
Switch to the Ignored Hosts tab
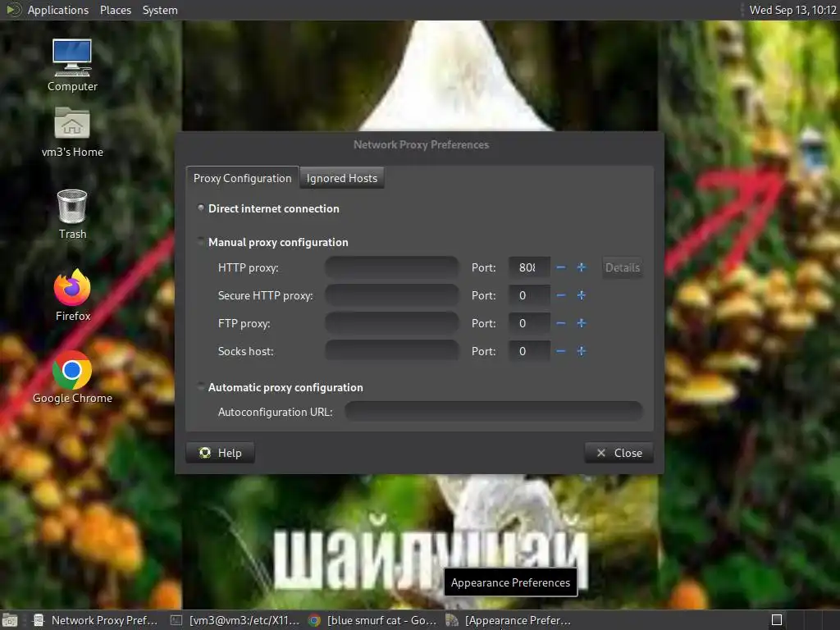[x=342, y=178]
